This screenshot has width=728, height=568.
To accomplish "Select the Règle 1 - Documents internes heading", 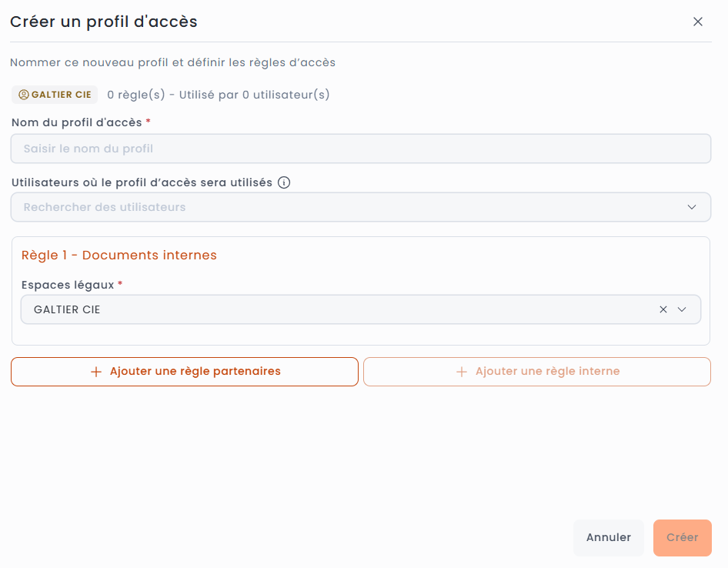I will point(119,255).
